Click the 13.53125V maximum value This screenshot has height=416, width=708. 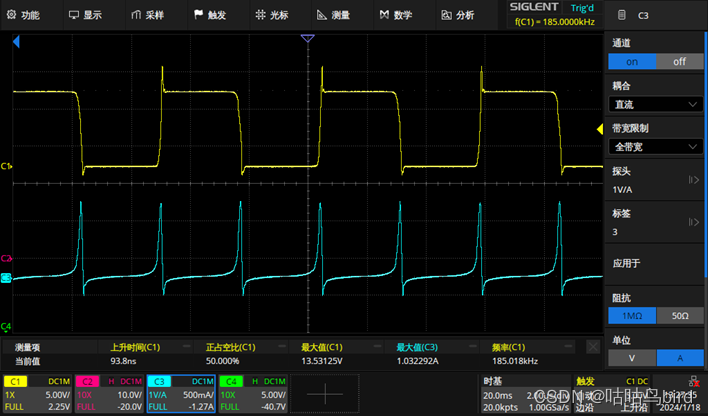[322, 361]
